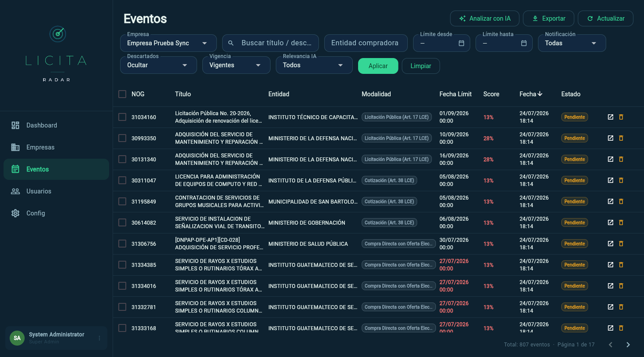
Task: Delete event row NOG 31034160
Action: click(x=621, y=117)
